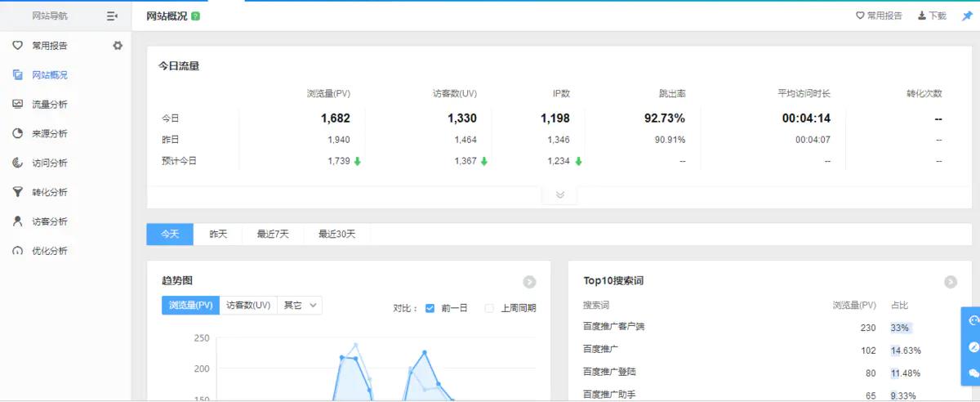Viewport: 980px width, 402px height.
Task: Open arrow icon in Top10搜索词 panel
Action: pos(951,282)
